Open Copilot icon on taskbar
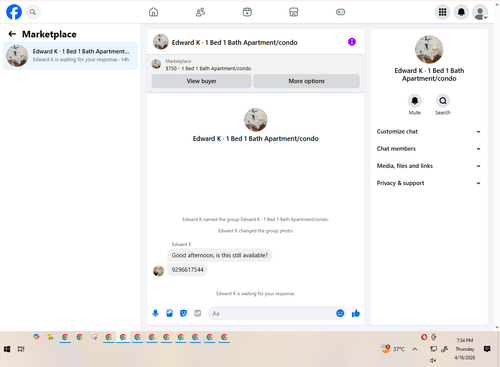The width and height of the screenshot is (500, 367). 36,337
